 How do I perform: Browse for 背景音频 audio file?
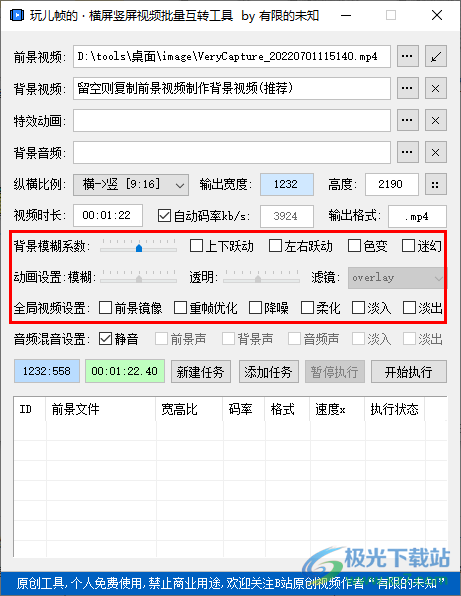[x=408, y=152]
